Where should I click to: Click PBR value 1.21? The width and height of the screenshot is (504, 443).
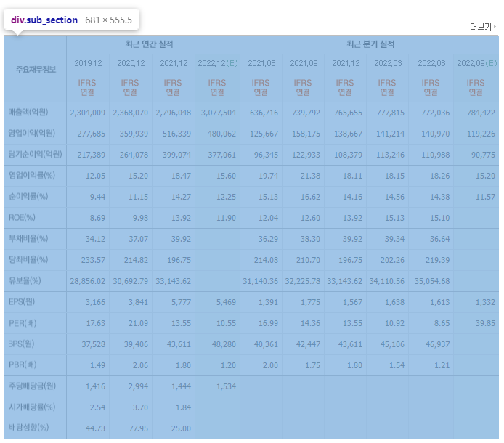[x=442, y=365]
